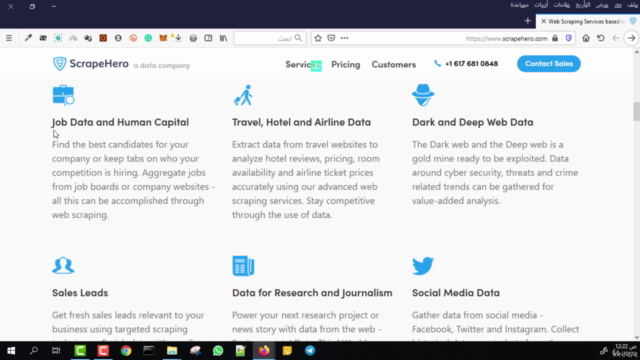The height and width of the screenshot is (360, 640).
Task: Click the Job Data briefcase icon
Action: [63, 96]
